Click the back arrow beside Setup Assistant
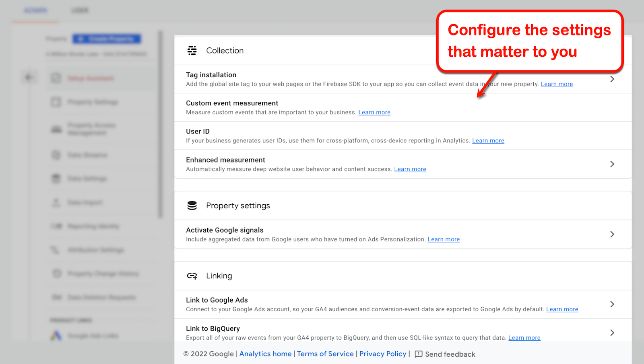Screen dimensions: 644x364 point(29,77)
